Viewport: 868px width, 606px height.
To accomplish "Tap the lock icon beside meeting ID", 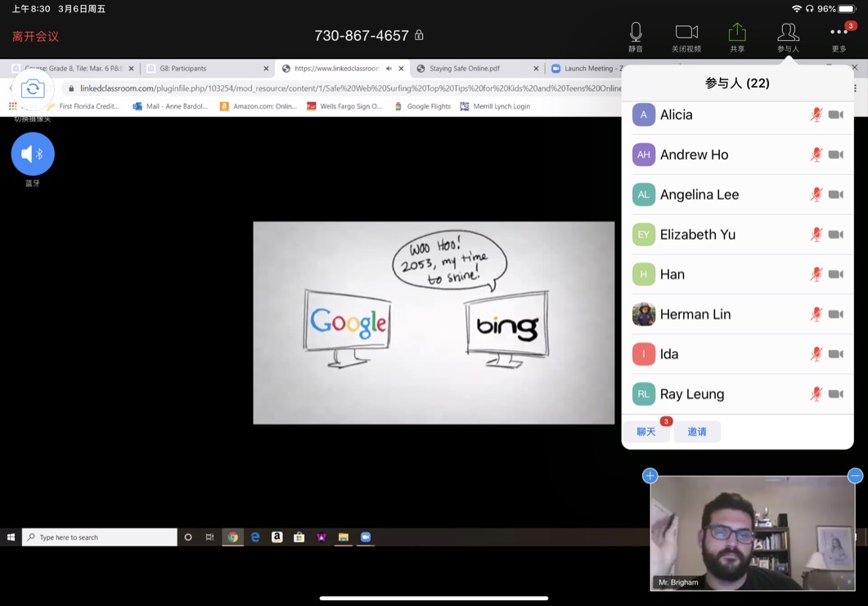I will (419, 35).
